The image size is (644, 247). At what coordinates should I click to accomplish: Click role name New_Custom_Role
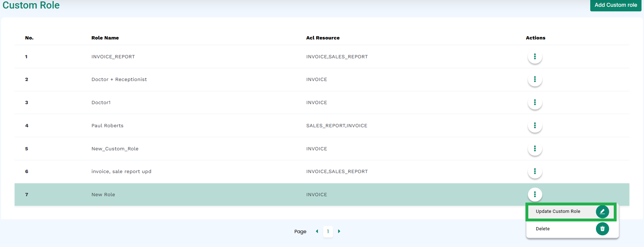115,149
